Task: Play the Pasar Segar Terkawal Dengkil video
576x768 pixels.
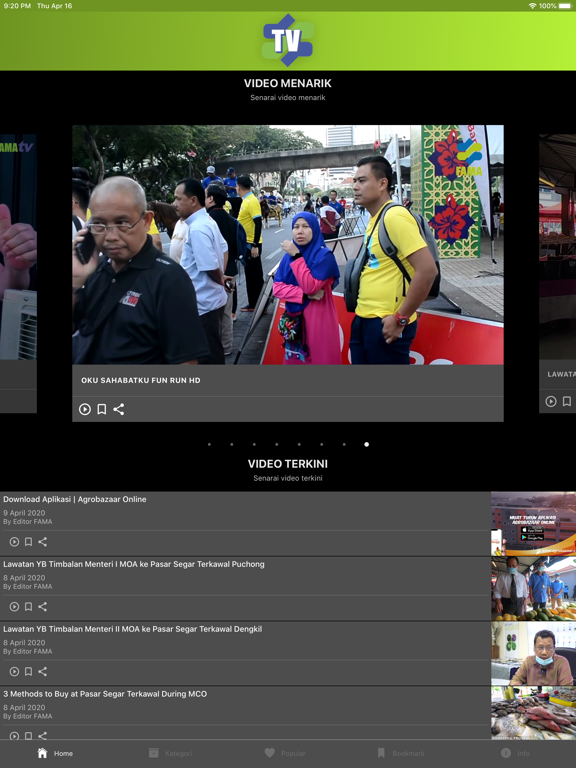Action: pos(14,672)
